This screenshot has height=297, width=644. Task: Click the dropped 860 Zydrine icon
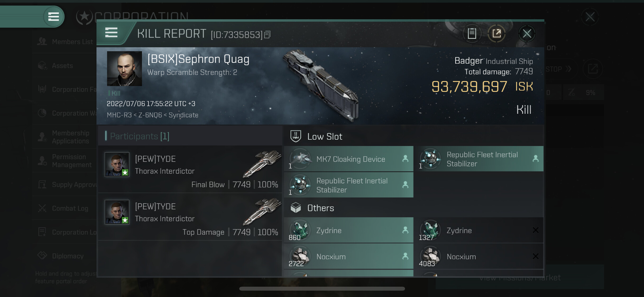pos(300,230)
